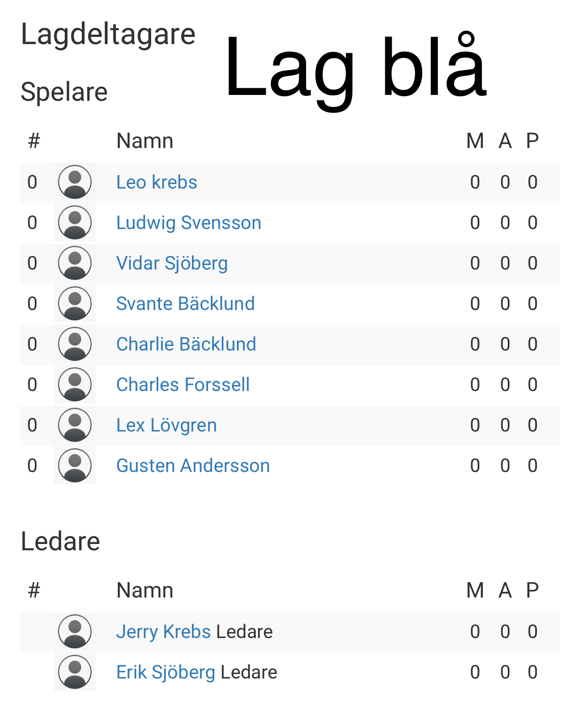Screen dimensions: 580x728
Task: Click Ludwig Svensson's avatar icon
Action: (75, 223)
